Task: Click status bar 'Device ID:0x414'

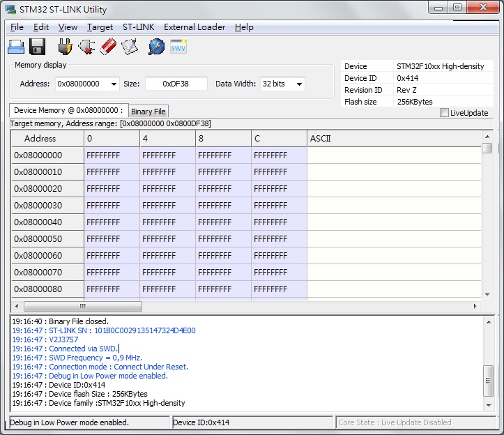Action: pos(252,422)
